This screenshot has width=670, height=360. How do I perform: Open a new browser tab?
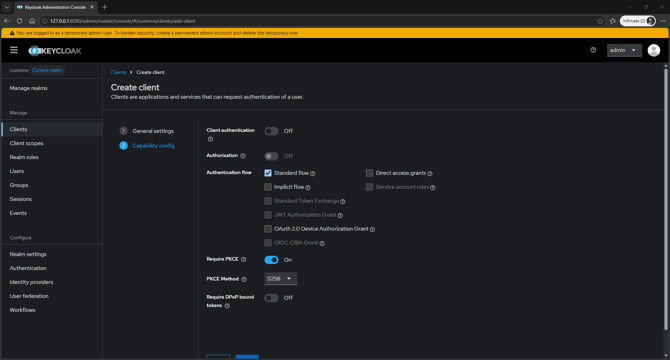coord(104,7)
